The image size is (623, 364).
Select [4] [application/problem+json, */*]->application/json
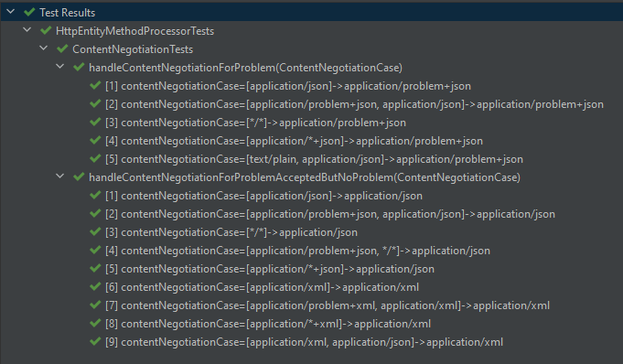[297, 251]
